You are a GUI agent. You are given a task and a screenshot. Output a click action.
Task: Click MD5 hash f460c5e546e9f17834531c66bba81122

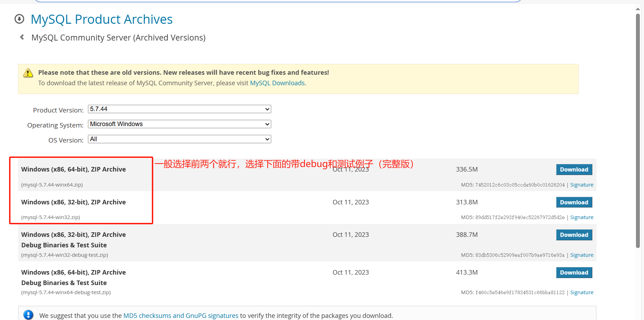[x=520, y=292]
